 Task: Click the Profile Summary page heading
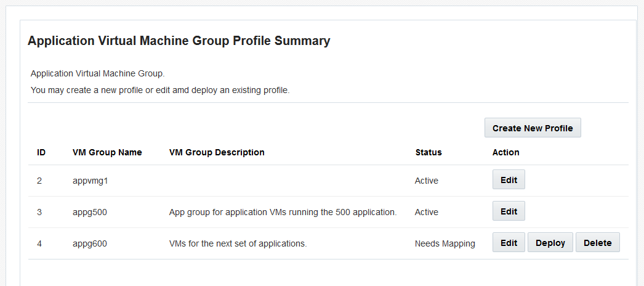coord(179,41)
